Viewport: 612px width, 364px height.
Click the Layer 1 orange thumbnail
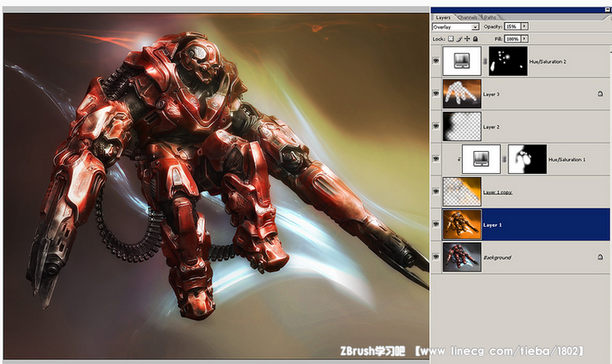tap(462, 224)
